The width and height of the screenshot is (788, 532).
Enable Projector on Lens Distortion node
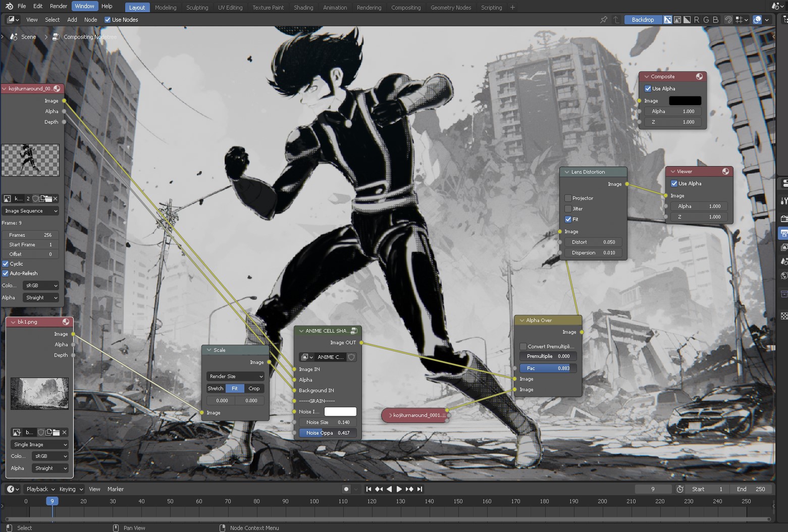(x=568, y=198)
